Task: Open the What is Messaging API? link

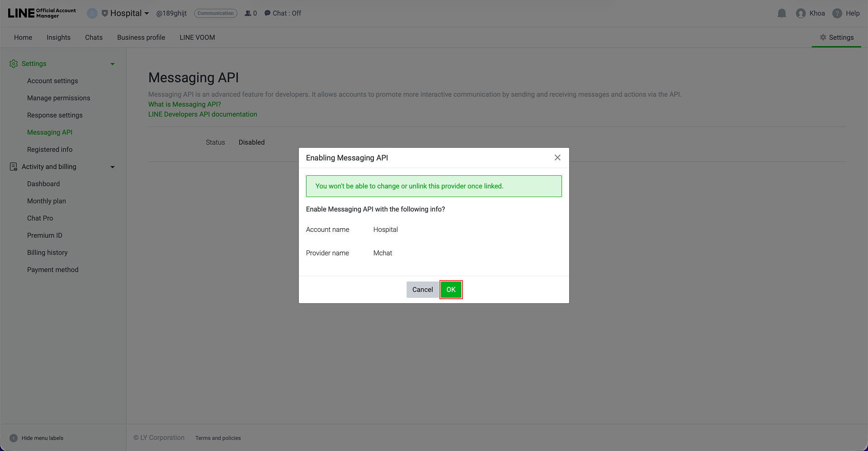Action: pos(184,104)
